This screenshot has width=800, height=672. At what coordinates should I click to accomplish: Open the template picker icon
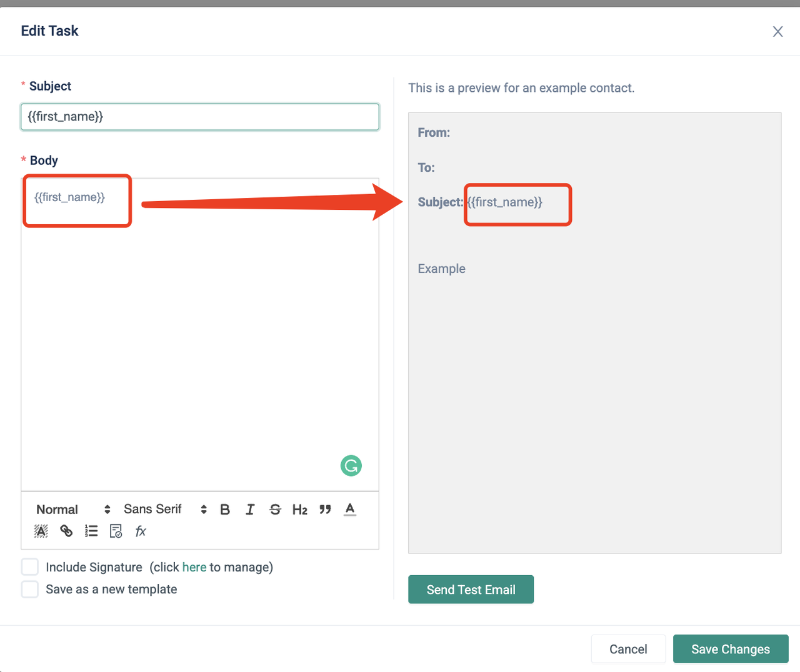tap(116, 531)
